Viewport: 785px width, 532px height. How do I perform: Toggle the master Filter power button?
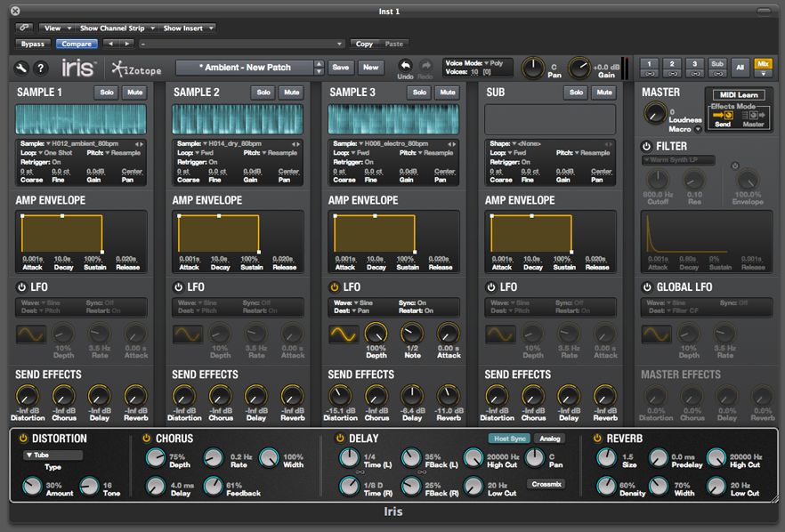pyautogui.click(x=647, y=147)
